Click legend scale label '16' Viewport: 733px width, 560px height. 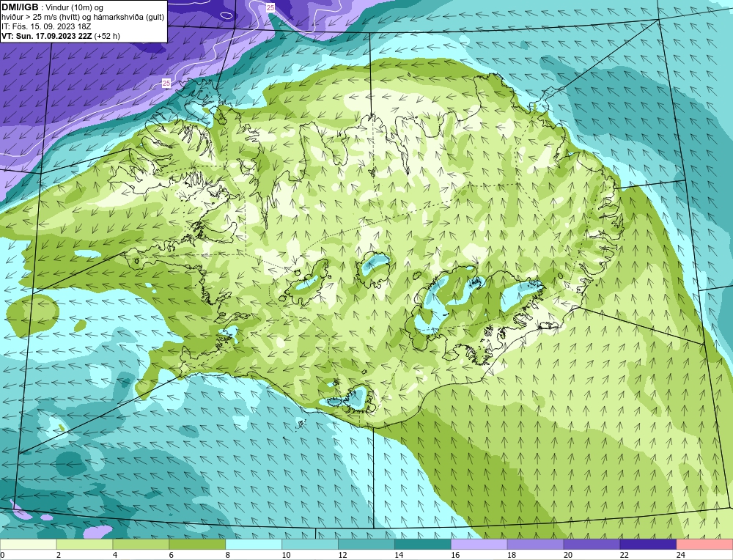click(455, 555)
